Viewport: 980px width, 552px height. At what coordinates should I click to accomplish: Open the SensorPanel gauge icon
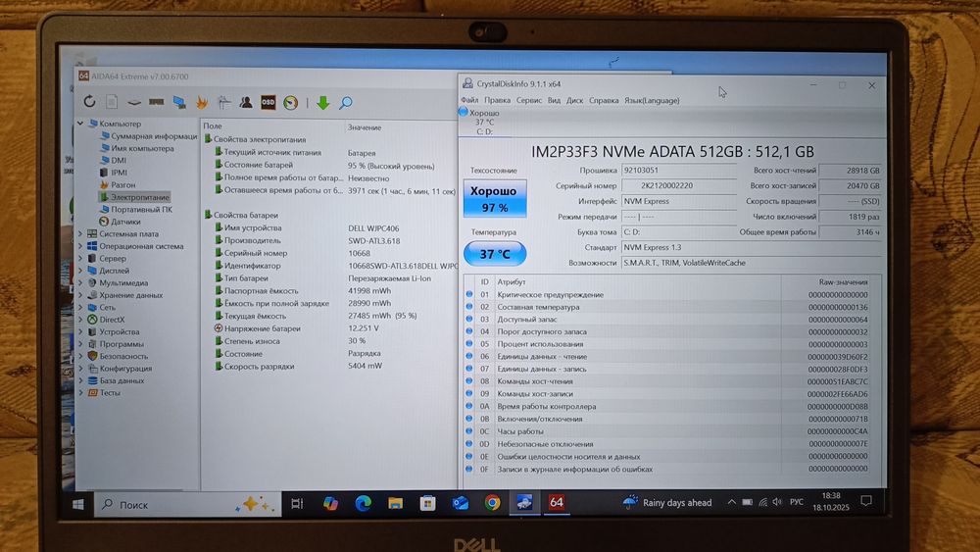(x=291, y=103)
